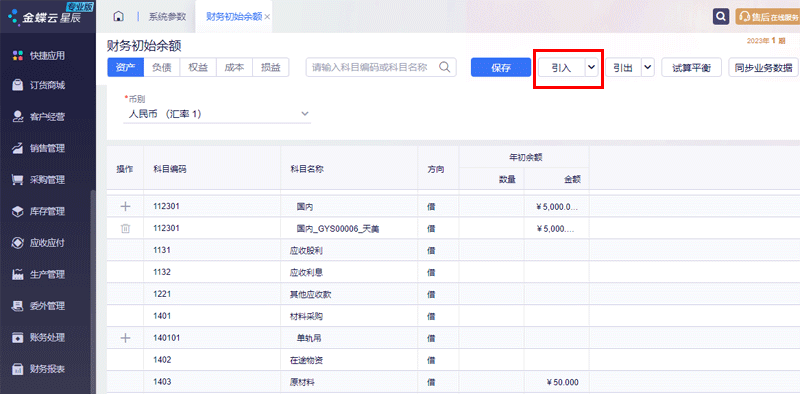Select the 在途物资 row name

click(306, 360)
